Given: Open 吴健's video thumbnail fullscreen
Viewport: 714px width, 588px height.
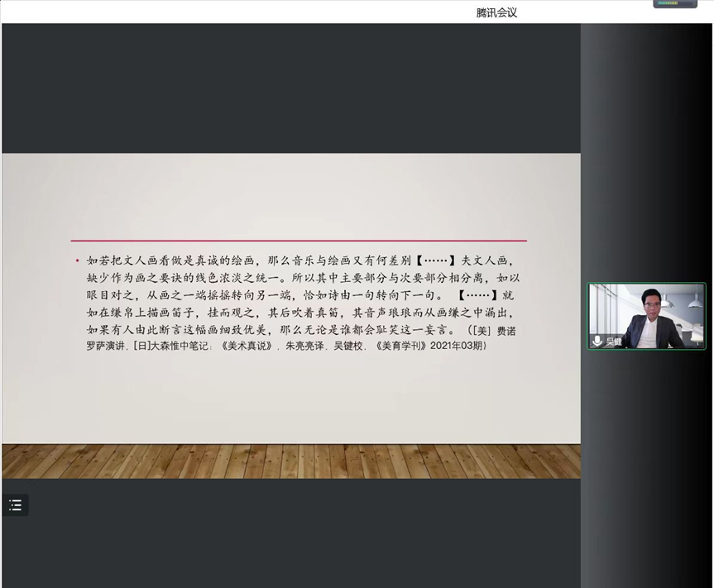Looking at the screenshot, I should tap(646, 317).
